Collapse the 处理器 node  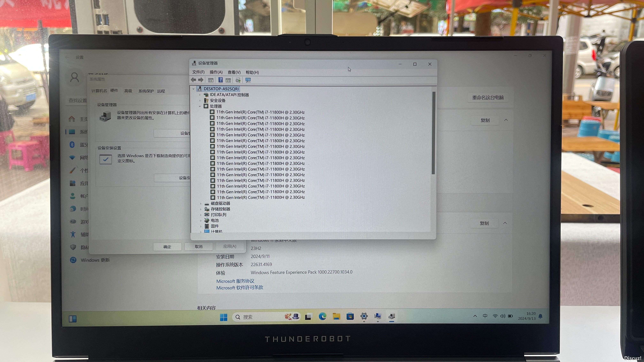click(x=200, y=106)
